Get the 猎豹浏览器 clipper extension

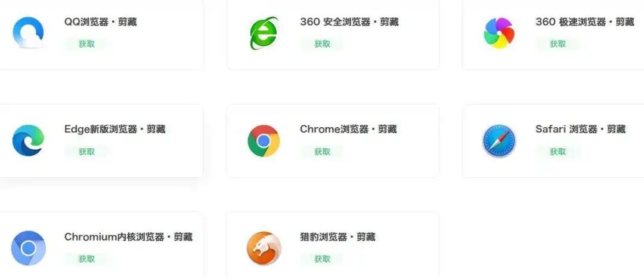(x=323, y=259)
